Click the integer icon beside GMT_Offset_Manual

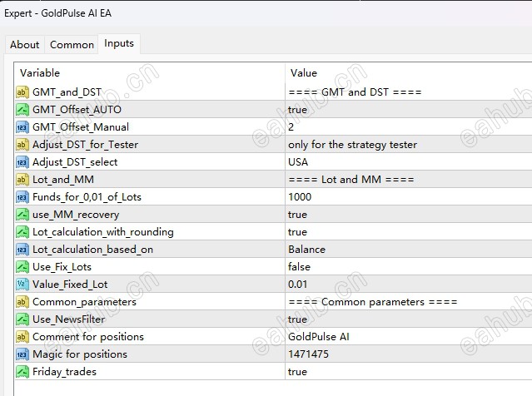[22, 127]
